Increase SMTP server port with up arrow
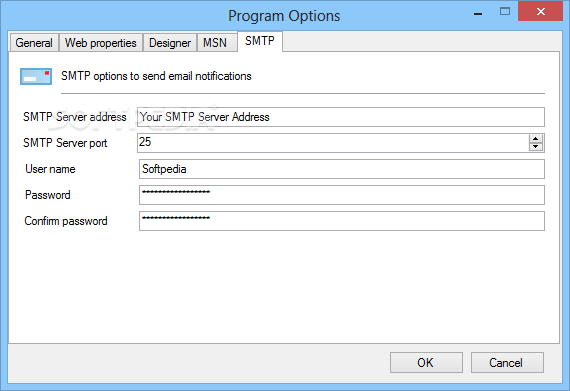 535,138
